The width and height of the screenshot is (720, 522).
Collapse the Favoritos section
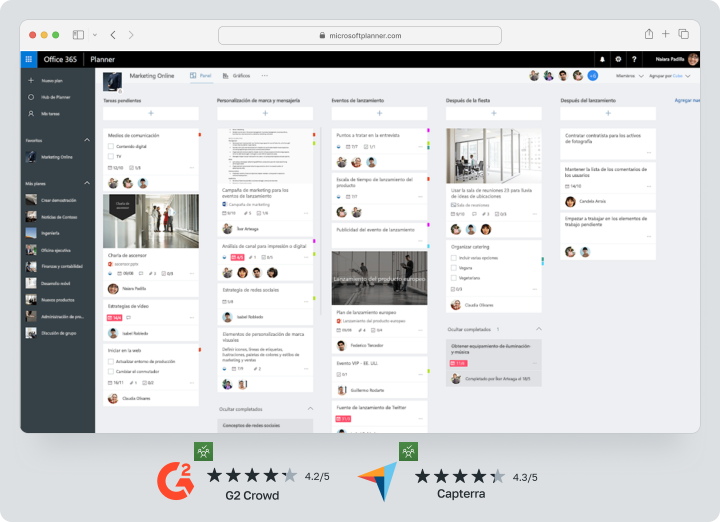point(87,140)
